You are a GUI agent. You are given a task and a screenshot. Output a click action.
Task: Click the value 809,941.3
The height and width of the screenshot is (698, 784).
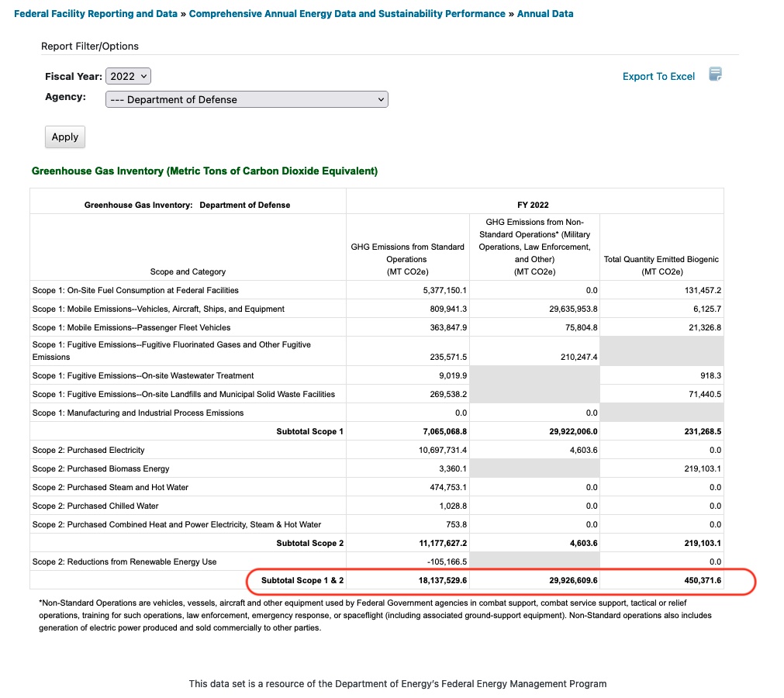(x=448, y=309)
